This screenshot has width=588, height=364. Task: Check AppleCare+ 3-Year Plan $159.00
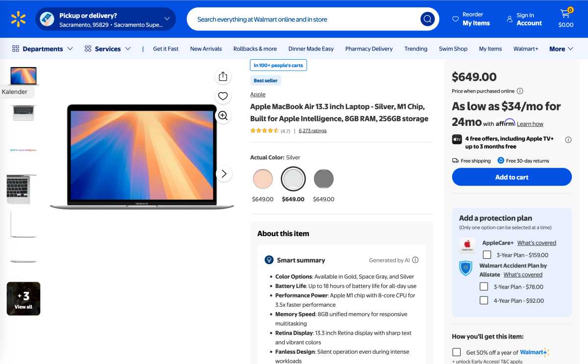[487, 255]
